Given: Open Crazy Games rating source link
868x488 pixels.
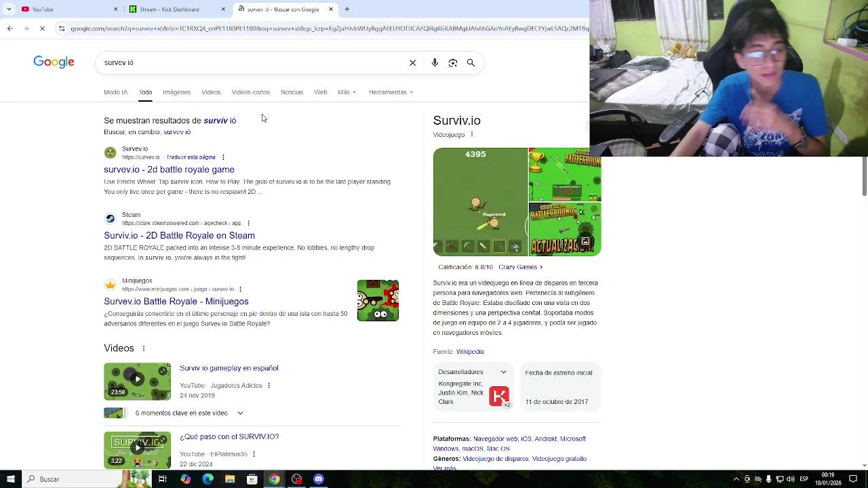Looking at the screenshot, I should pyautogui.click(x=520, y=267).
